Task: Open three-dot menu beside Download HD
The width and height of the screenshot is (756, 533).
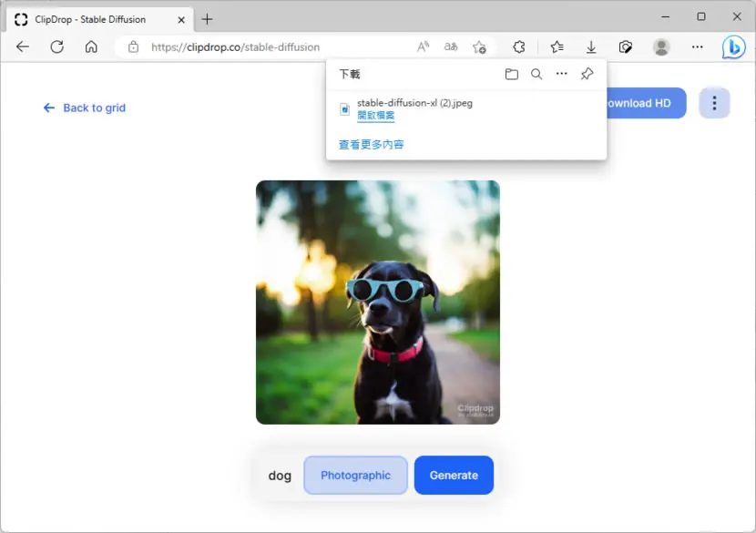Action: click(714, 103)
